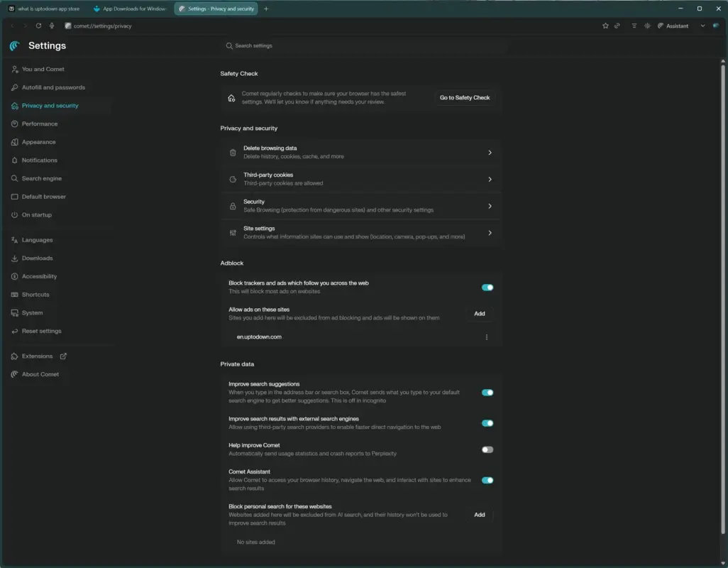Disable the Comet Assistant toggle
728x568 pixels.
[x=487, y=480]
